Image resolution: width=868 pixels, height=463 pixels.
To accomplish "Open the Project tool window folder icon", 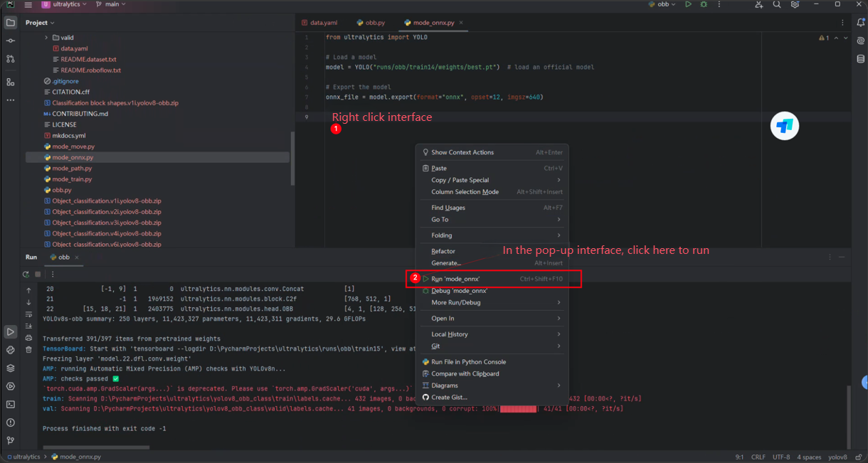I will [x=10, y=23].
